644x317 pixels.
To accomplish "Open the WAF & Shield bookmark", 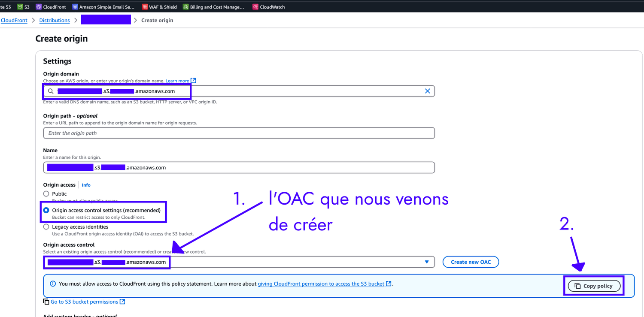I will click(159, 7).
